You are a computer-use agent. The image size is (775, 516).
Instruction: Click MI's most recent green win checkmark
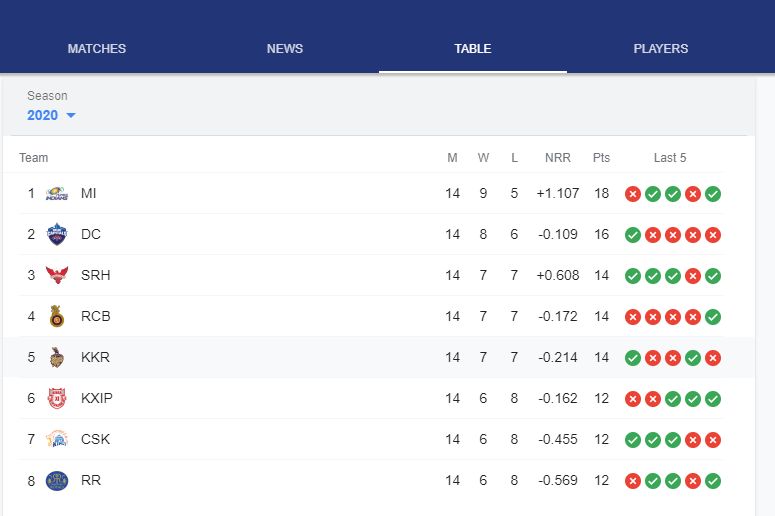coord(713,194)
